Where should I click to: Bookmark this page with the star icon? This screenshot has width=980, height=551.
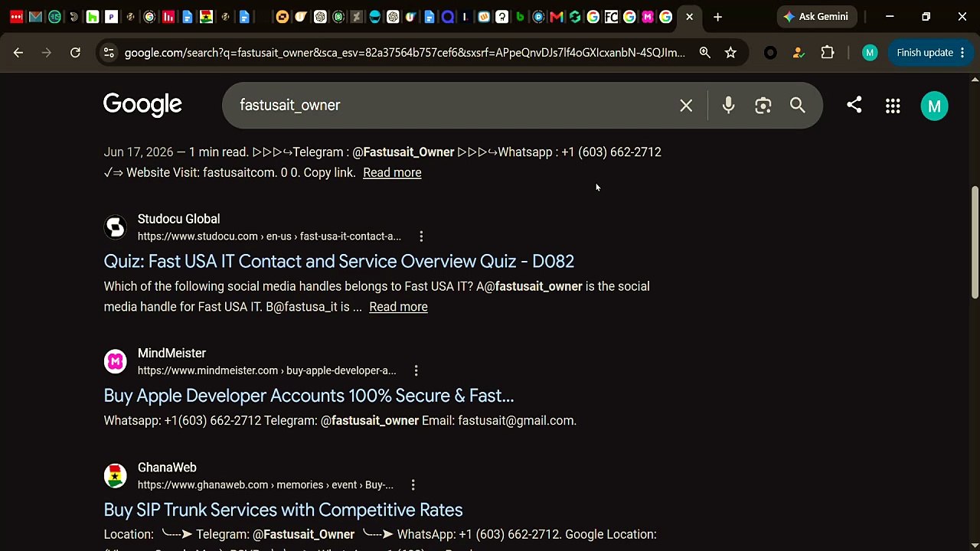coord(730,53)
